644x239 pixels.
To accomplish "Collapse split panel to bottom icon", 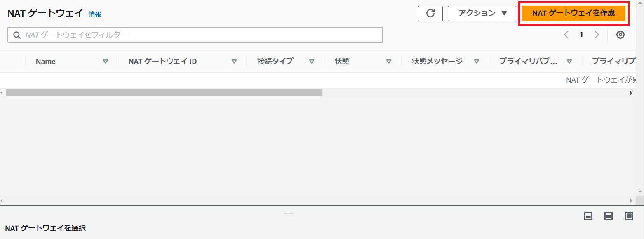I will [x=588, y=216].
